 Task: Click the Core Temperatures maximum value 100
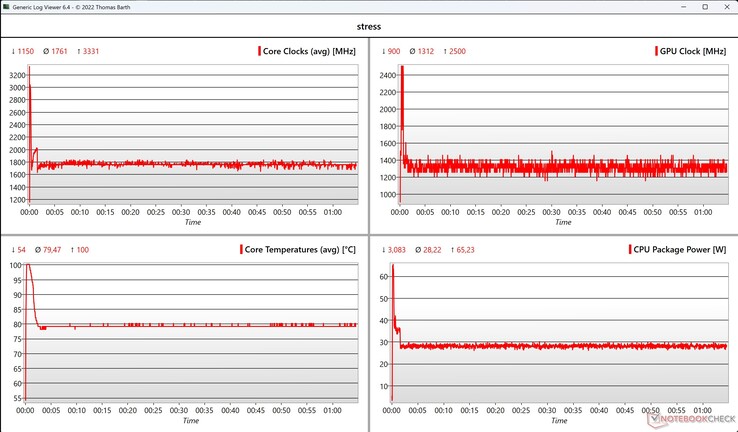82,250
